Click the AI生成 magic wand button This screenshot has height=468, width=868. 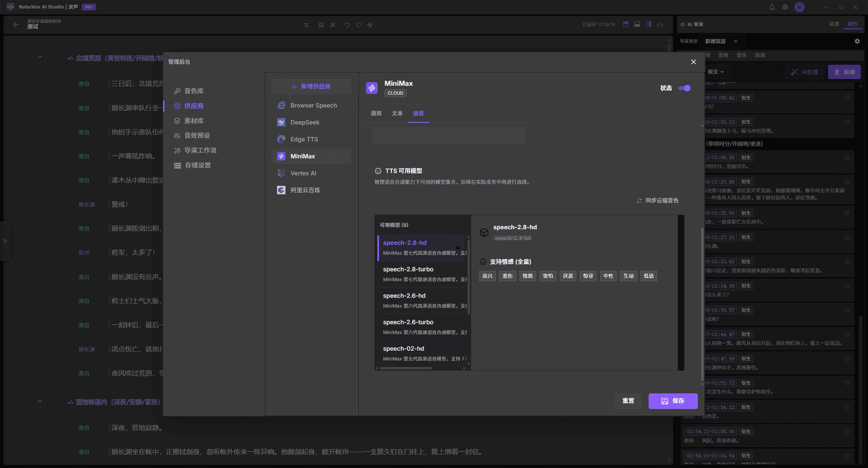[804, 71]
